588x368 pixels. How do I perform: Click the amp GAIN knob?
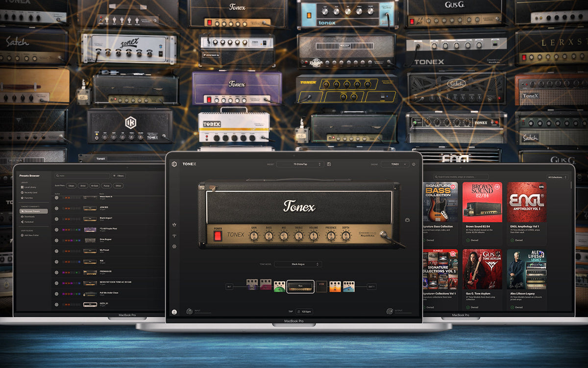point(254,236)
